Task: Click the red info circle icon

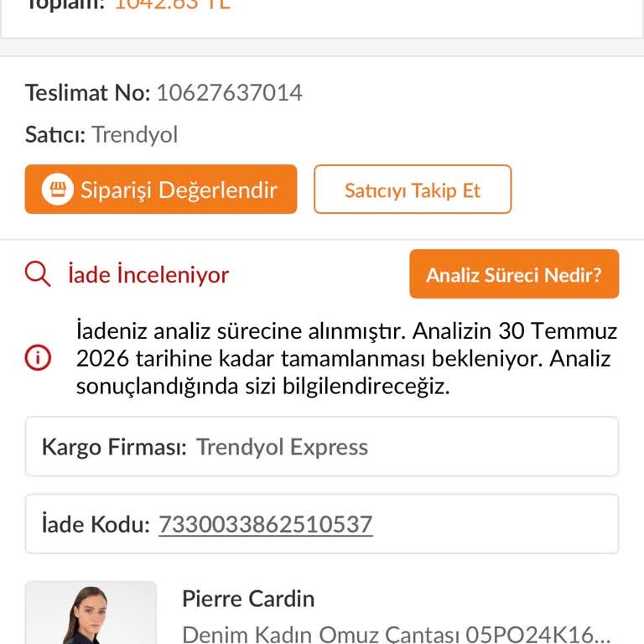Action: point(38,358)
